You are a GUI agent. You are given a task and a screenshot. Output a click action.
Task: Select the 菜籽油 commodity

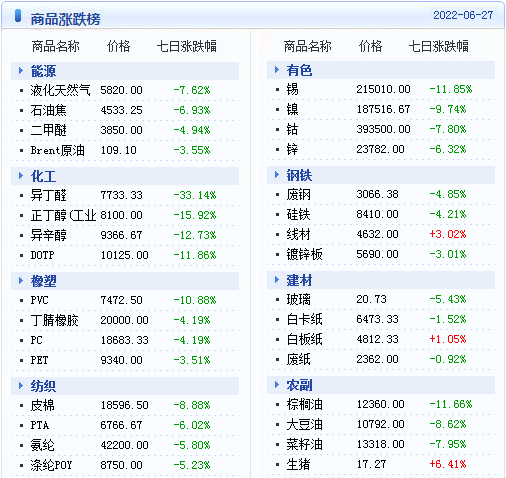point(304,444)
